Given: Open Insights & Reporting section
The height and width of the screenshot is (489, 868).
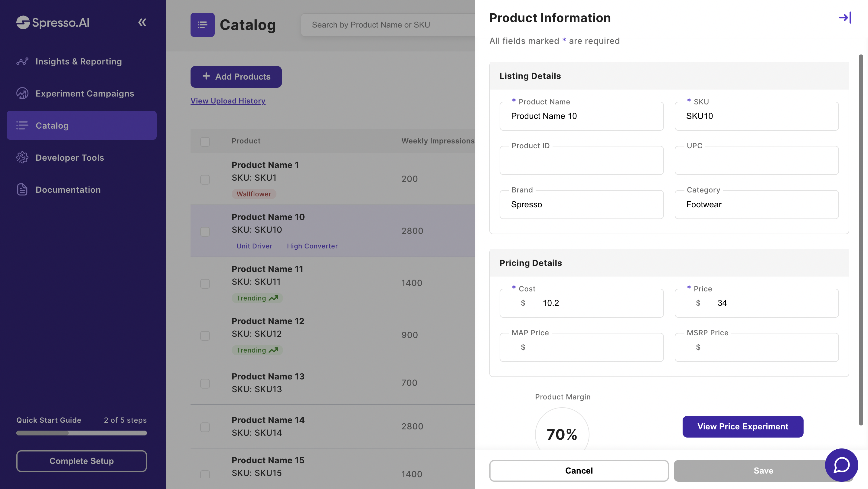Looking at the screenshot, I should pos(79,61).
